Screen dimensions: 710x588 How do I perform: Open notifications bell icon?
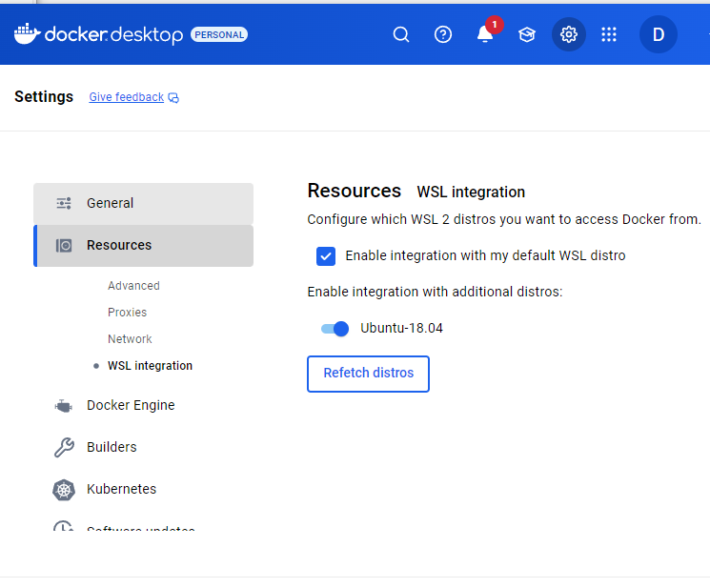485,34
